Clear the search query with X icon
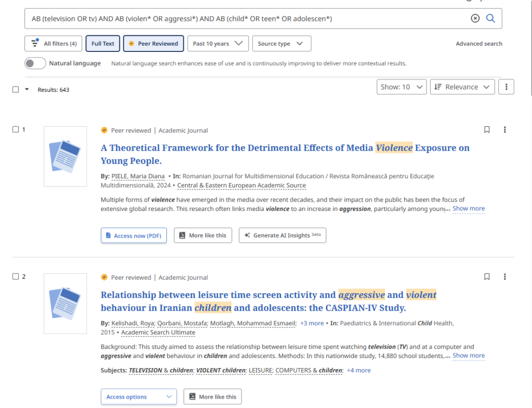Screen dimensions: 532x408 [x=475, y=19]
